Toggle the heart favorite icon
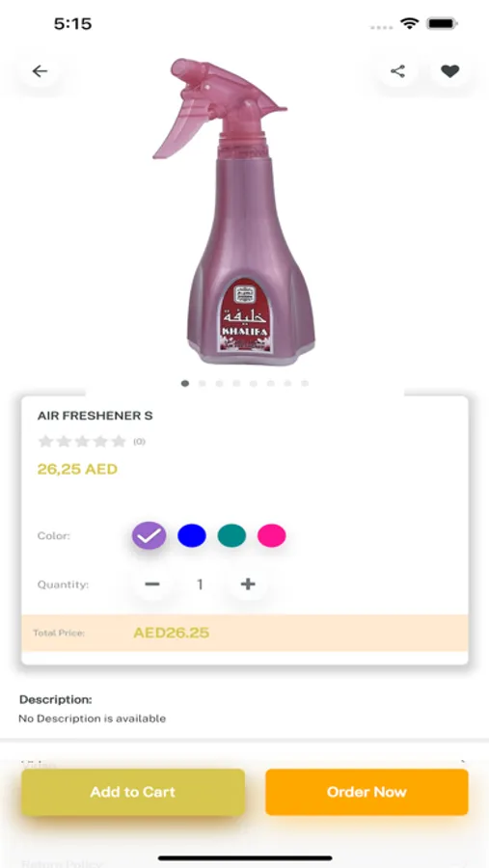The height and width of the screenshot is (868, 489). click(x=449, y=70)
